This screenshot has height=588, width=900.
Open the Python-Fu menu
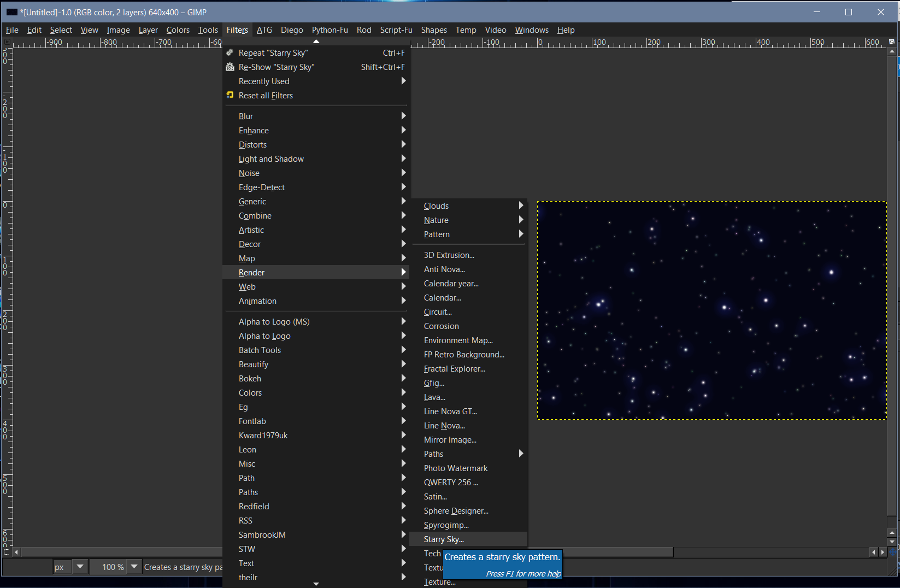pyautogui.click(x=330, y=30)
